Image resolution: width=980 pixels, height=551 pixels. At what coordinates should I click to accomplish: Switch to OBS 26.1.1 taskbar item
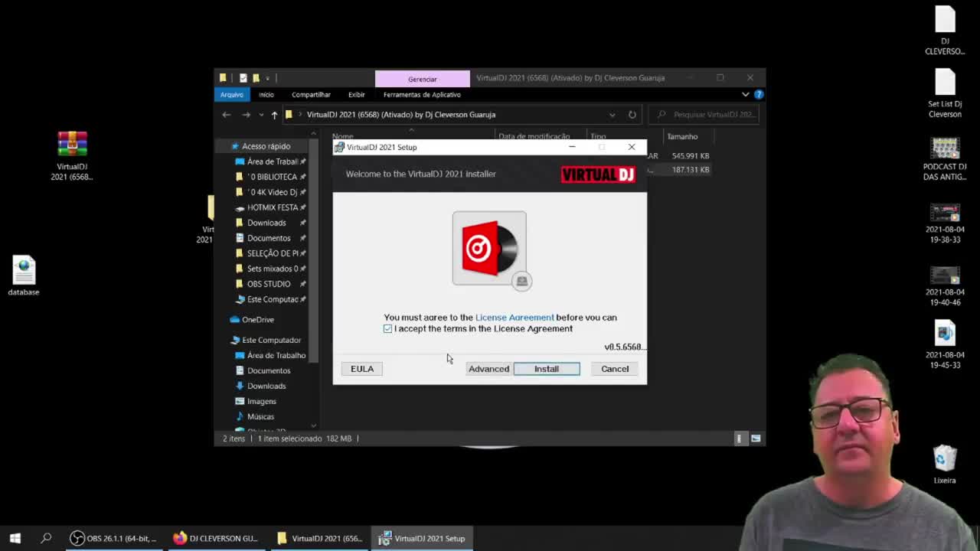coord(113,539)
